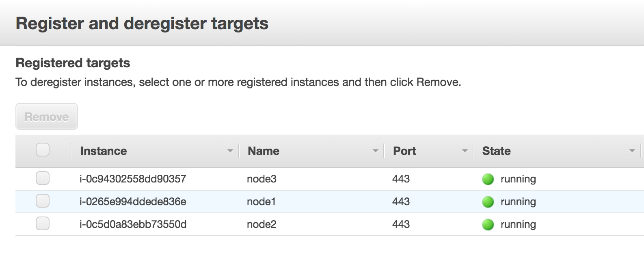Open the Port column dropdown arrow
The height and width of the screenshot is (266, 644).
[465, 151]
